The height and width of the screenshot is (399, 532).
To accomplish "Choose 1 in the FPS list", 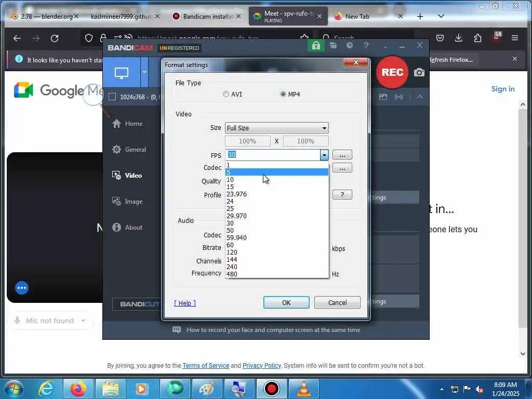I will tap(277, 165).
